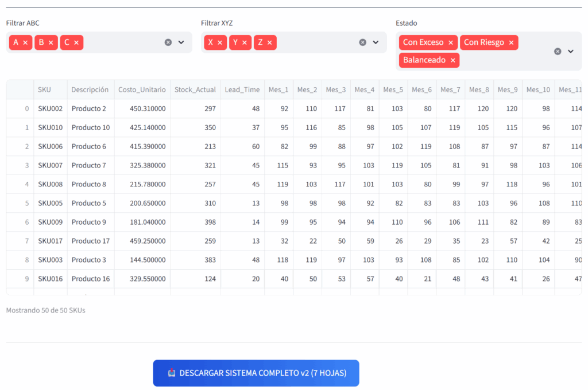The width and height of the screenshot is (588, 390).
Task: Expand the Estado dropdown chevron
Action: click(x=571, y=51)
